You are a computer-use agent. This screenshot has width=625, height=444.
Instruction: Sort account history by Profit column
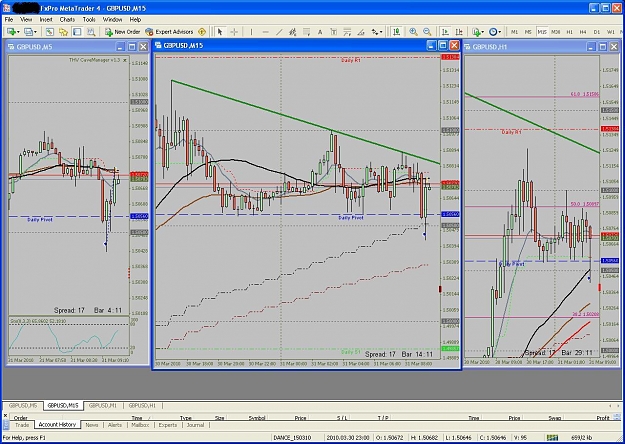[603, 418]
